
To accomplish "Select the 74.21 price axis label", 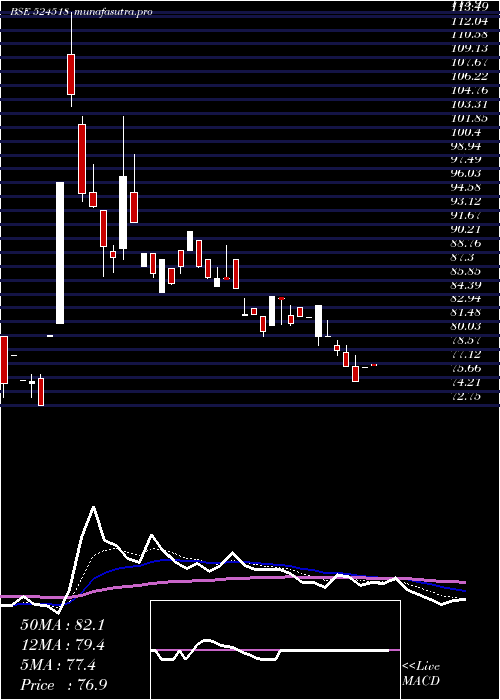I will pos(467,383).
